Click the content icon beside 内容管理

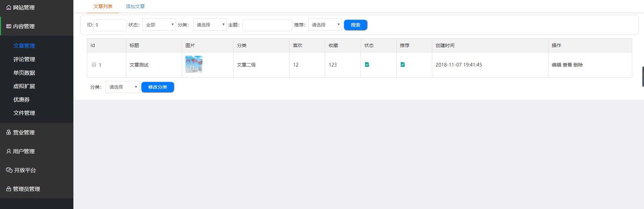click(9, 26)
